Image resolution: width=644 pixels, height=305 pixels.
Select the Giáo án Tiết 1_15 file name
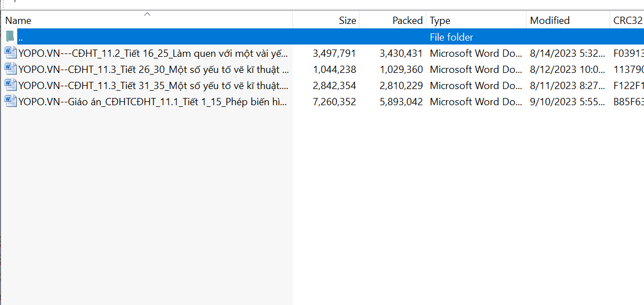pos(153,102)
